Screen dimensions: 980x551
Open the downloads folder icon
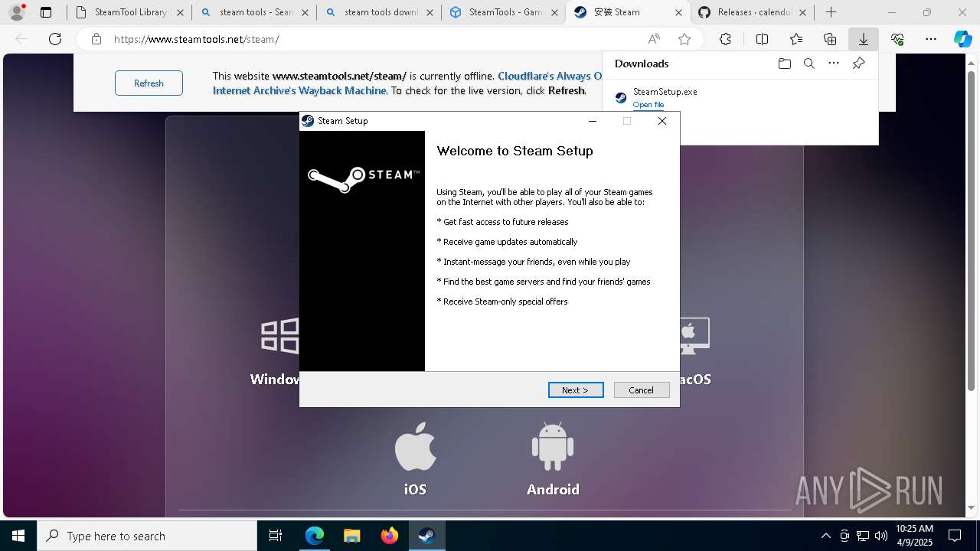(x=784, y=64)
